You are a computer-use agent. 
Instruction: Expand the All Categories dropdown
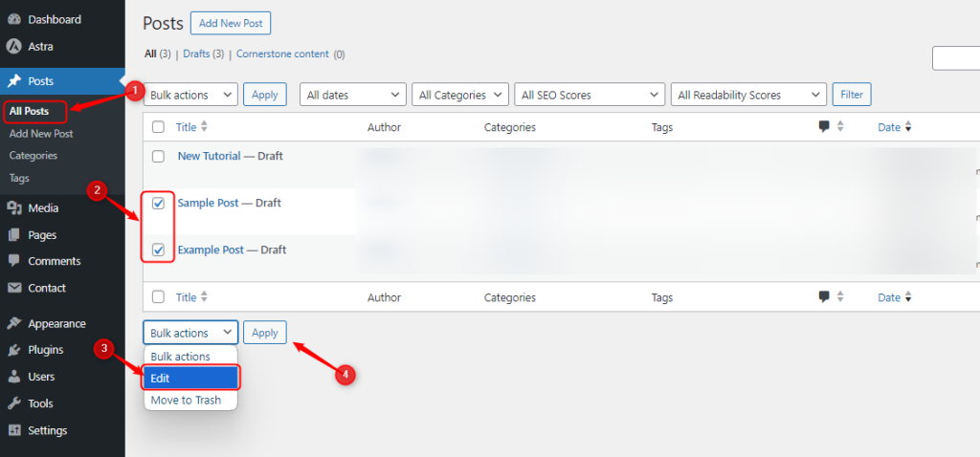click(461, 95)
